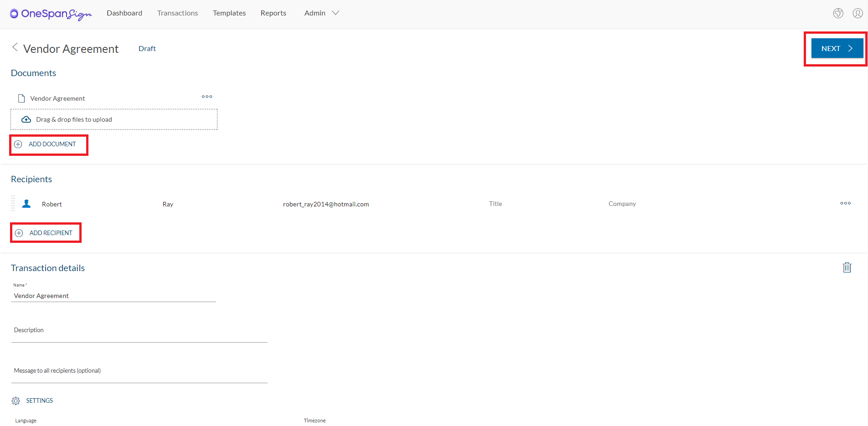Click the drag and drop upload area
Image resolution: width=868 pixels, height=426 pixels.
[114, 119]
